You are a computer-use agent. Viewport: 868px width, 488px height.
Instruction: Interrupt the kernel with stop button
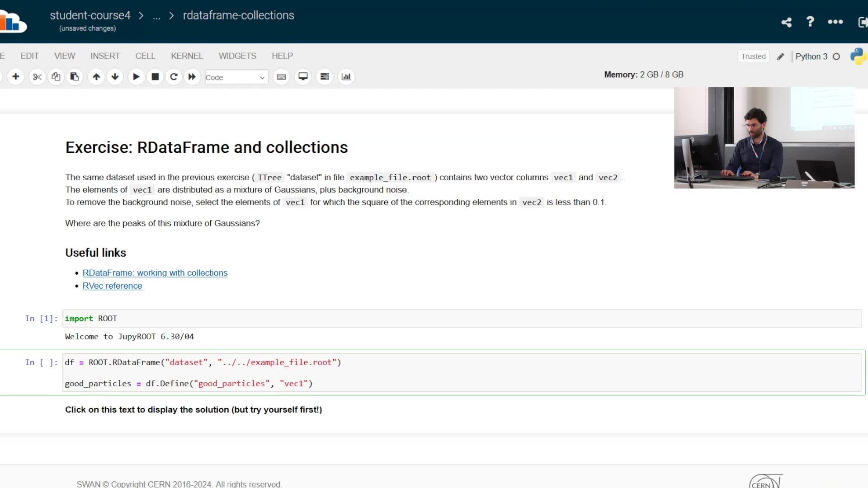point(155,77)
